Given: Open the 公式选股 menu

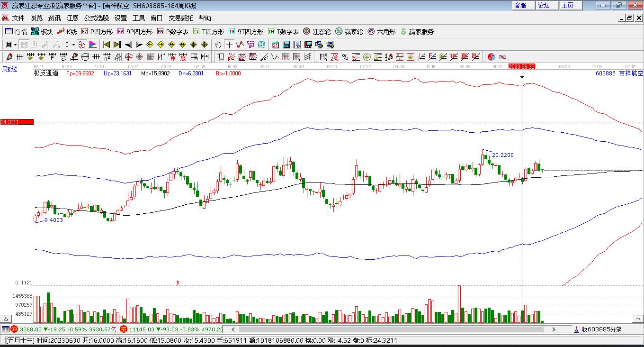Looking at the screenshot, I should pos(96,18).
